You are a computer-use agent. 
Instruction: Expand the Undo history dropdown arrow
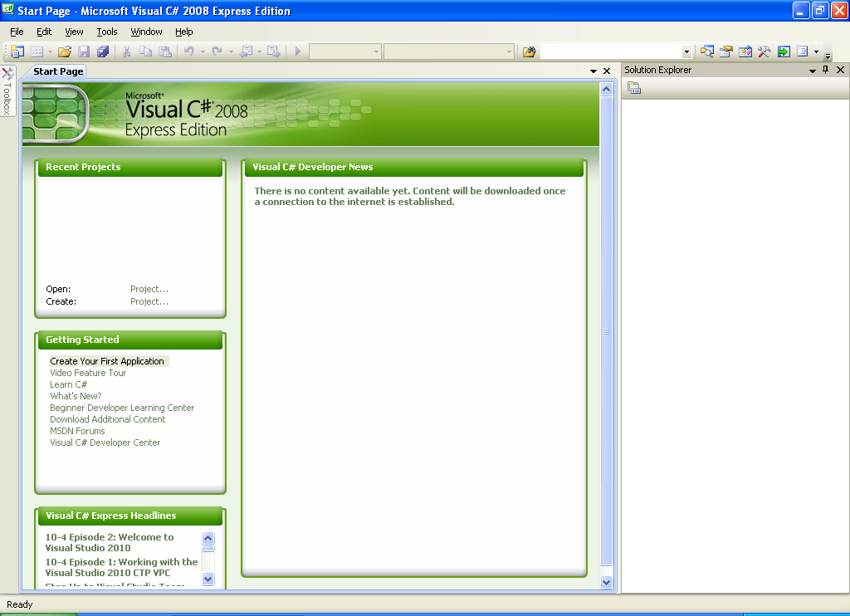(203, 52)
